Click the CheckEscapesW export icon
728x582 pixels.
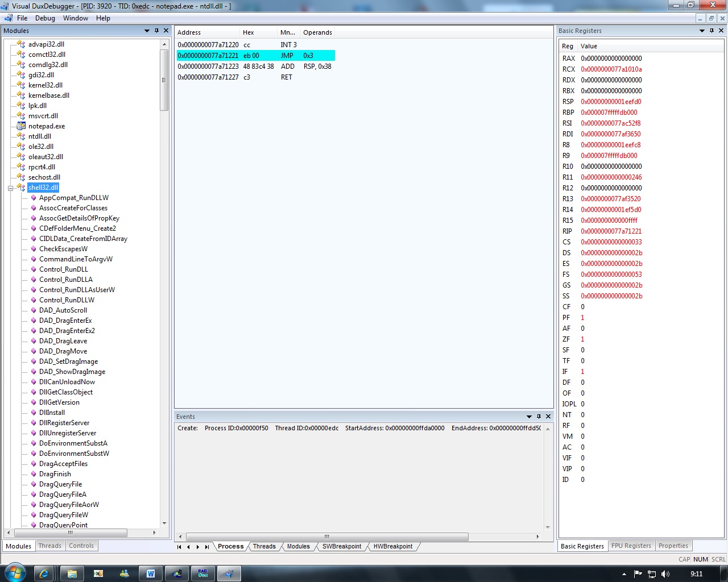coord(34,249)
